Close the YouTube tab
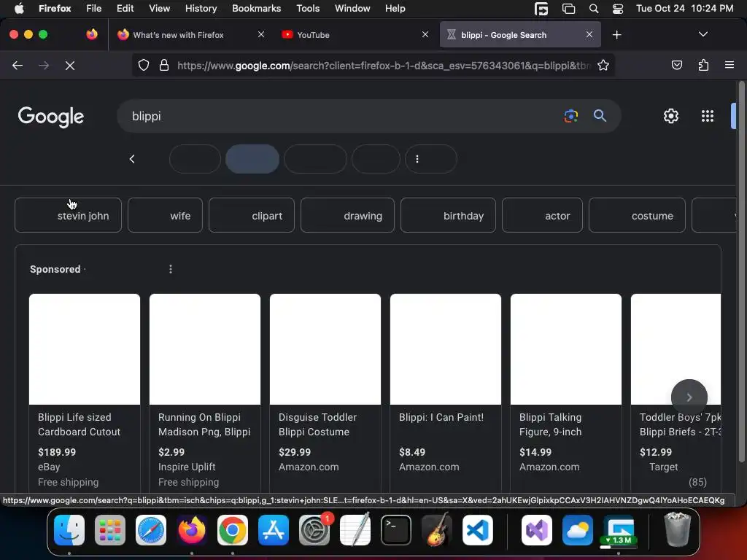747x560 pixels. point(425,34)
